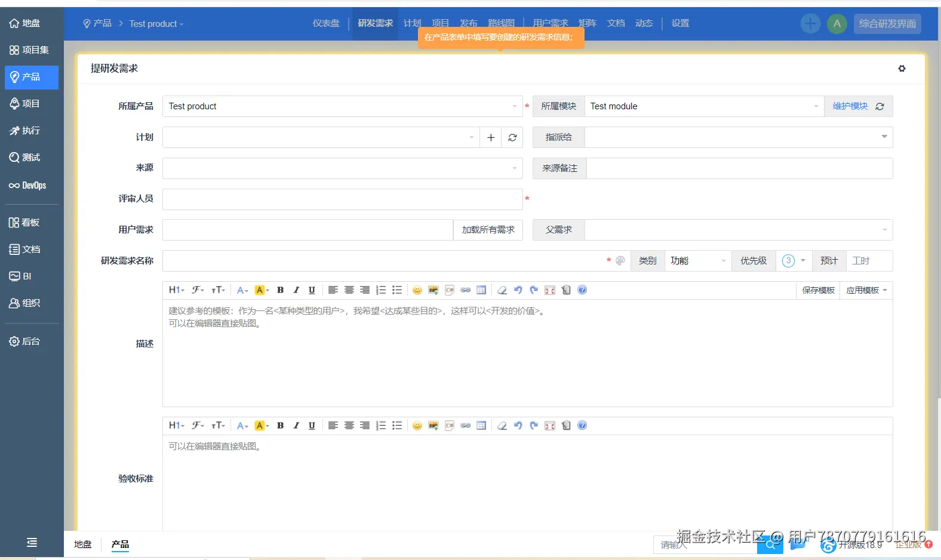Open the 父需求 dropdown
The image size is (941, 560).
click(739, 230)
